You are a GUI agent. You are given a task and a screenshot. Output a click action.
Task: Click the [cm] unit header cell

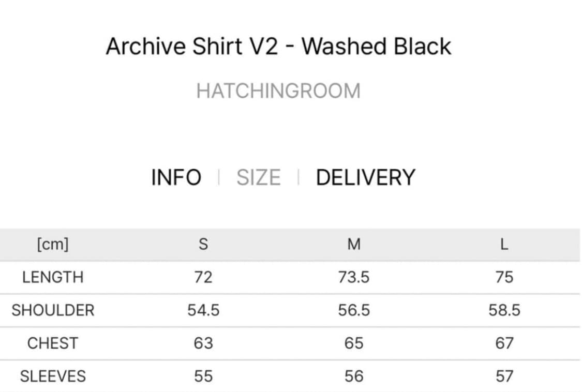[x=53, y=244]
